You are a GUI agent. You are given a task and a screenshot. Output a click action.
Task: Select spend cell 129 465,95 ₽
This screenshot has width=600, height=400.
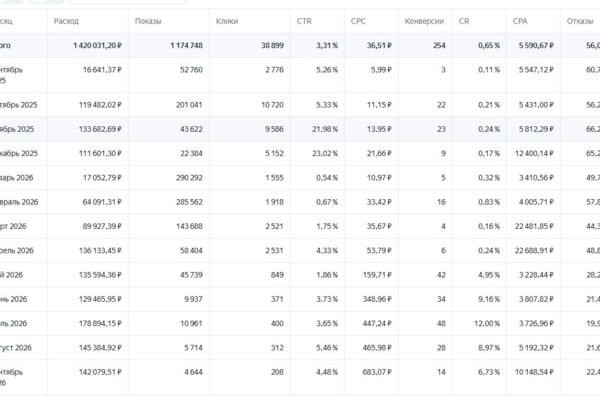click(100, 299)
